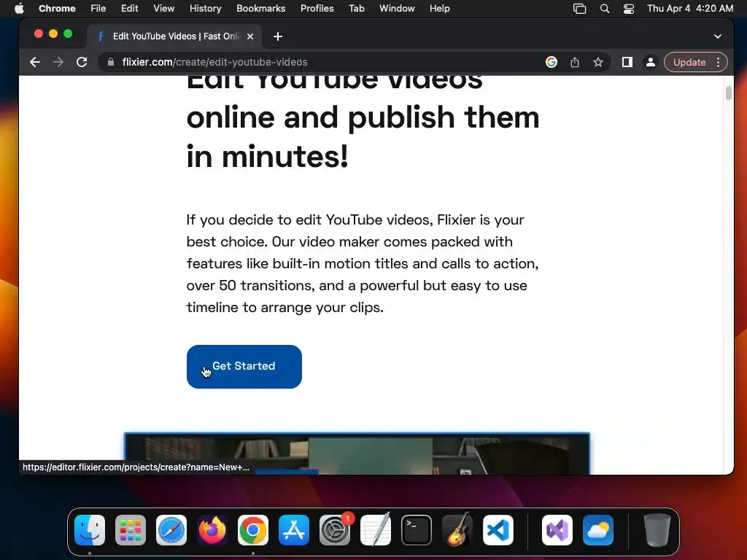Open Visual Studio from the Dock

557,530
